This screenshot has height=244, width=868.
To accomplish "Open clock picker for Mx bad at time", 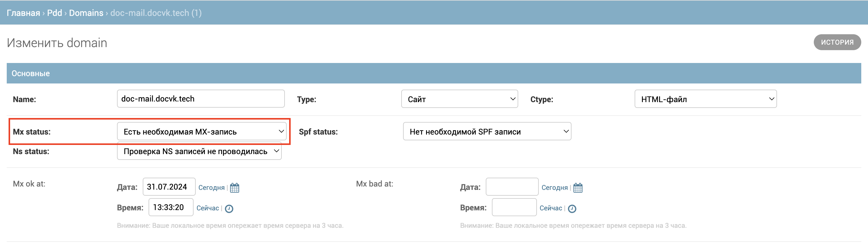I will coord(572,209).
